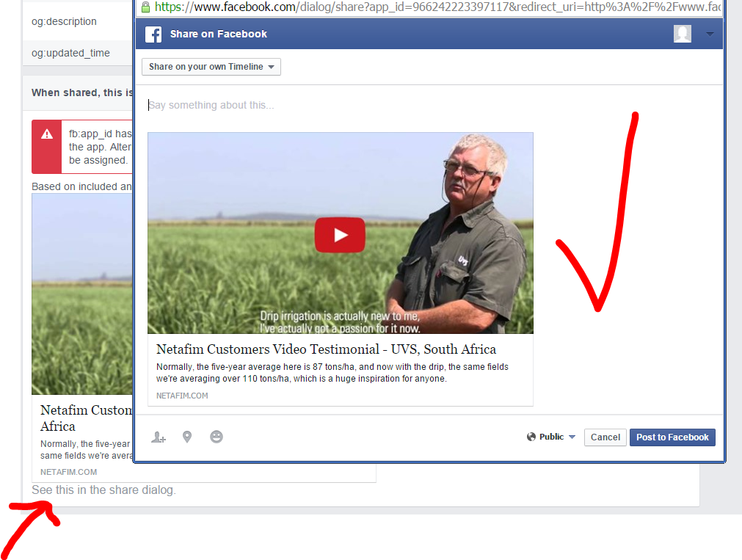Viewport: 742px width, 560px height.
Task: Expand the account dropdown arrow in header
Action: coord(710,34)
